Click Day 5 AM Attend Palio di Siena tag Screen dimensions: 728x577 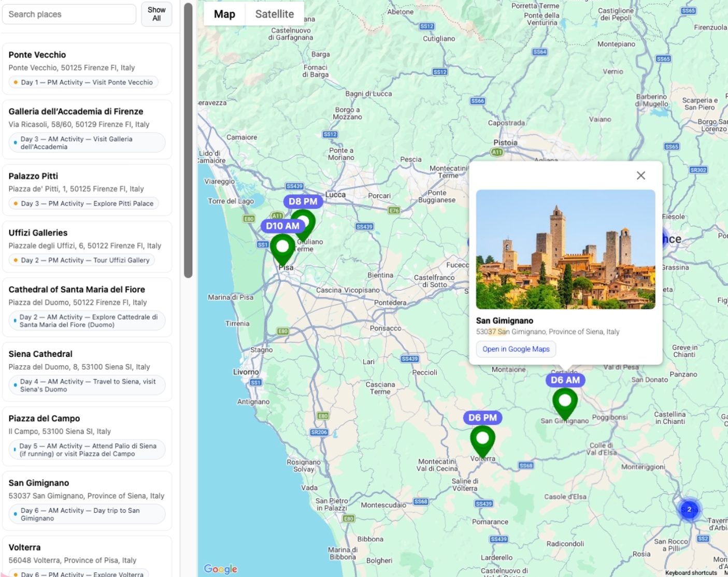click(87, 450)
